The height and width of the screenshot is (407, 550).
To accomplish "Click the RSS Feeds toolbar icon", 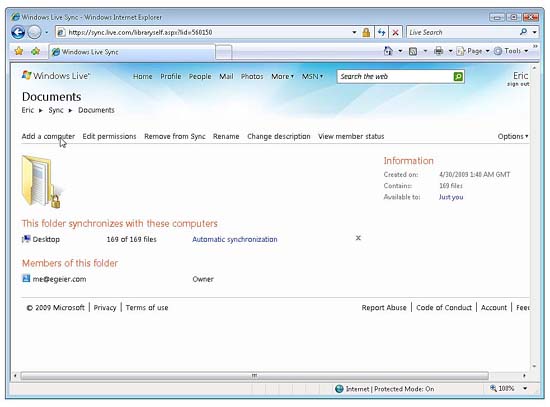I will pyautogui.click(x=413, y=51).
